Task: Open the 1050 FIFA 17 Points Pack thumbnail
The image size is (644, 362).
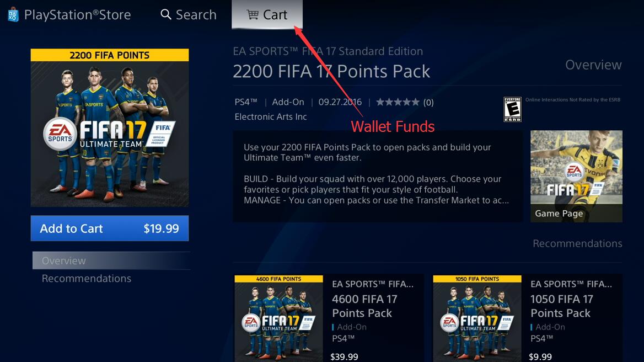Action: (477, 318)
